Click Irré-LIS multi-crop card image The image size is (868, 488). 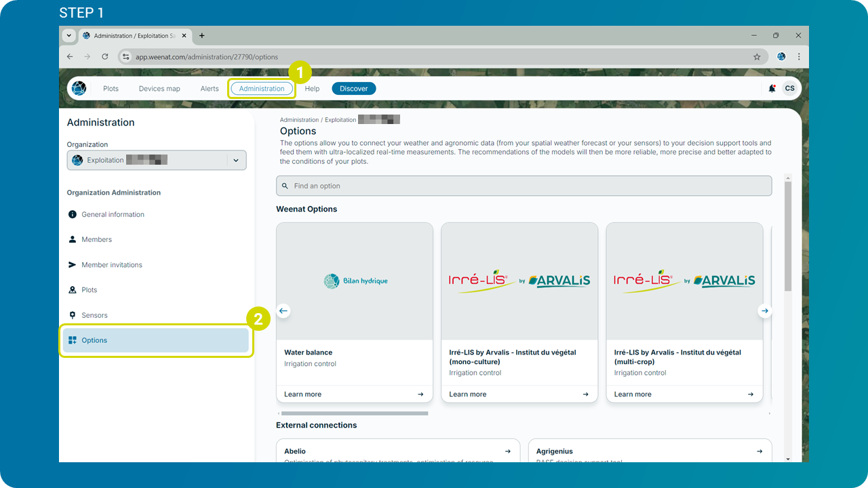[685, 281]
